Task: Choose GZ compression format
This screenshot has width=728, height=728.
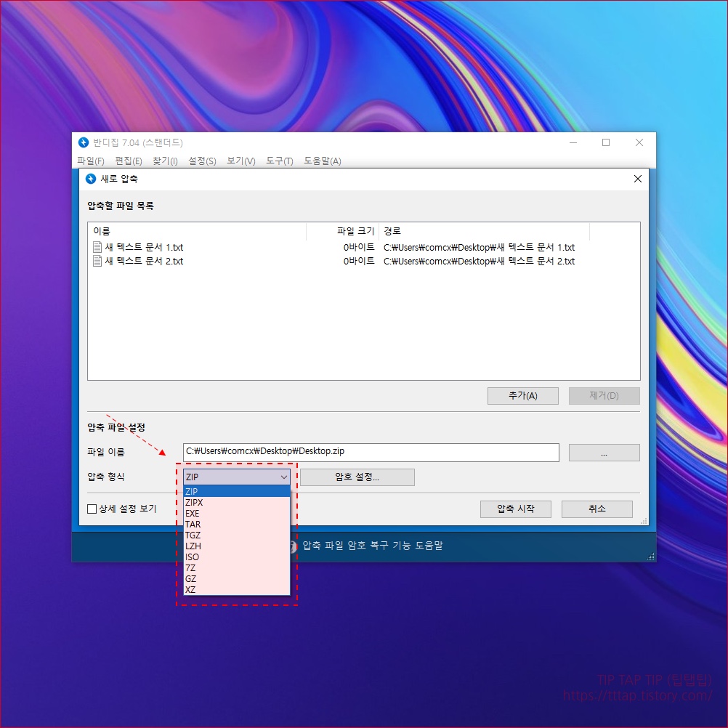Action: pos(237,579)
